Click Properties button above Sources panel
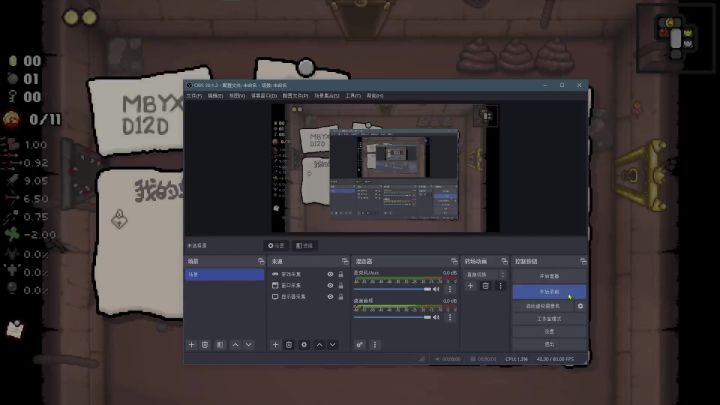The height and width of the screenshot is (405, 720). click(276, 246)
